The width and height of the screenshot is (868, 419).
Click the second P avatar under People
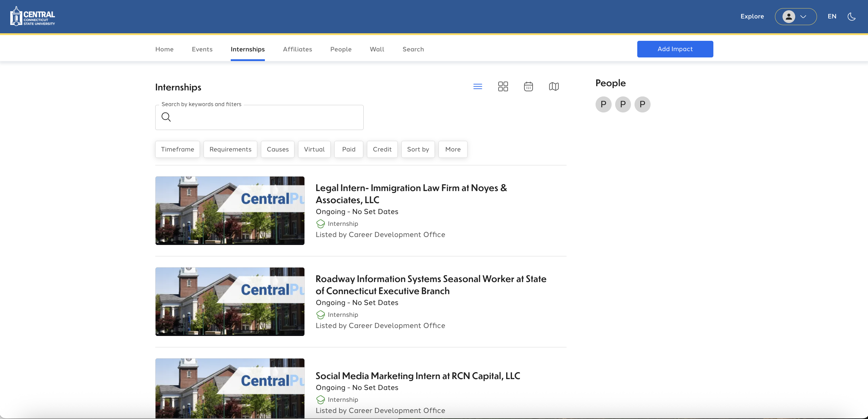[x=623, y=104]
